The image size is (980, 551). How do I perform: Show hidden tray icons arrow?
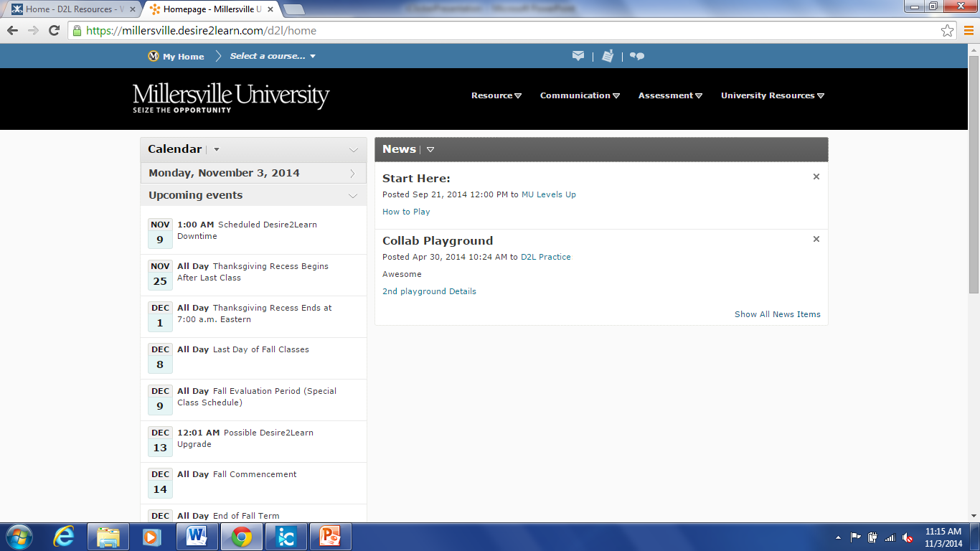(838, 537)
